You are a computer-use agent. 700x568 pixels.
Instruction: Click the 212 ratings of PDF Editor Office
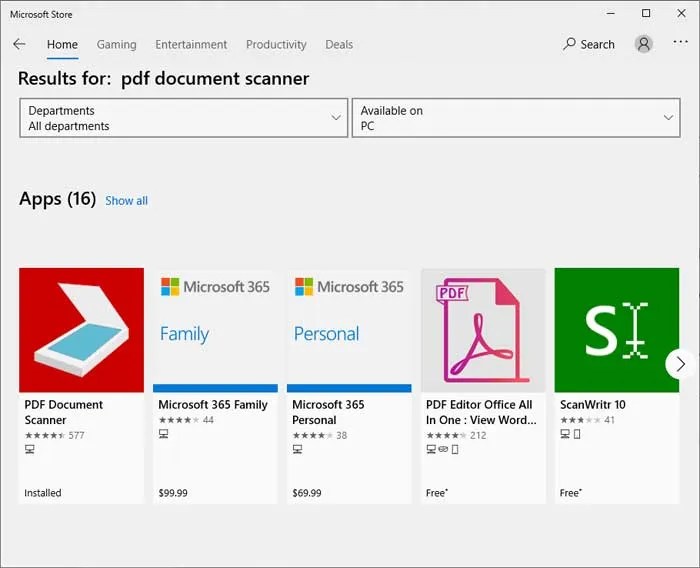478,435
